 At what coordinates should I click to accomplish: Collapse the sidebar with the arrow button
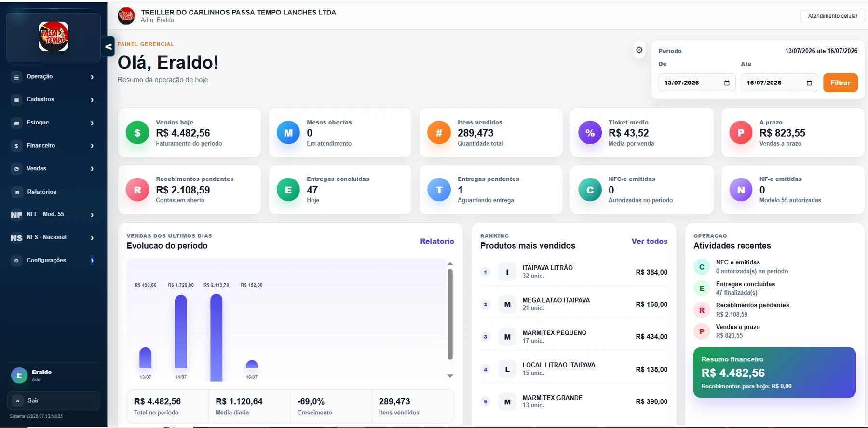pyautogui.click(x=108, y=46)
